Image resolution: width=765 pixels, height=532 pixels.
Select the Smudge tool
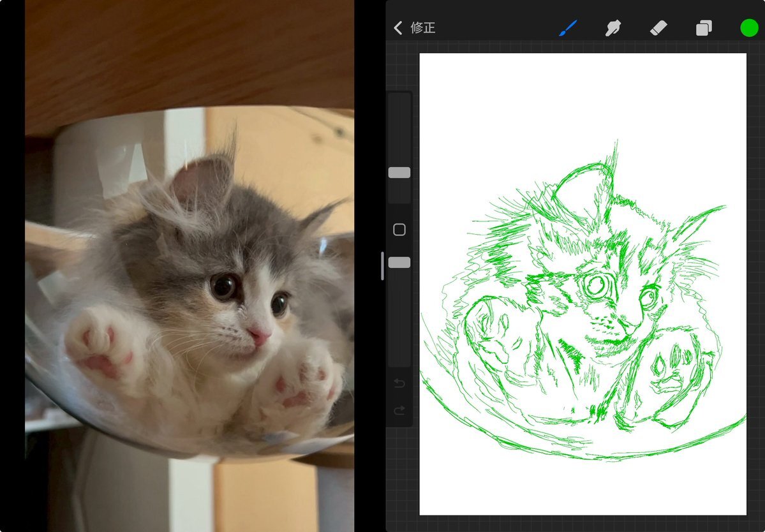click(x=613, y=28)
